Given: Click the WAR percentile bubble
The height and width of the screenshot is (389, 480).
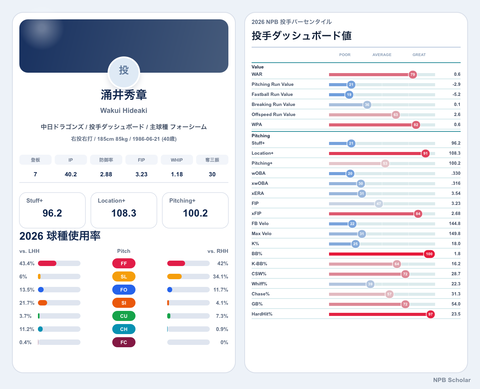Looking at the screenshot, I should [413, 74].
